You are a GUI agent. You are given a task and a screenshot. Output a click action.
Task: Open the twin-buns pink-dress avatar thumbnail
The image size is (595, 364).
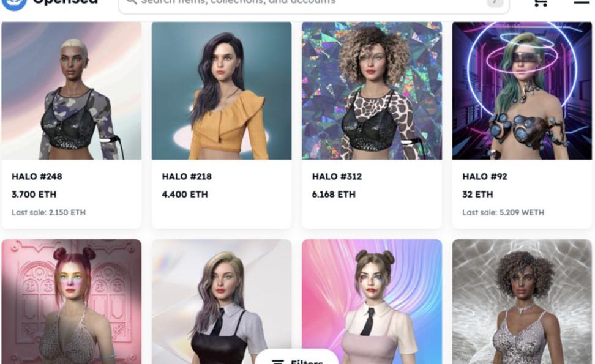[372, 302]
